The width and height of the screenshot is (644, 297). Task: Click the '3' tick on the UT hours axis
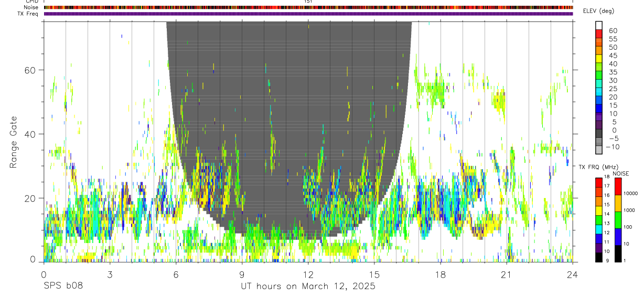[110, 274]
